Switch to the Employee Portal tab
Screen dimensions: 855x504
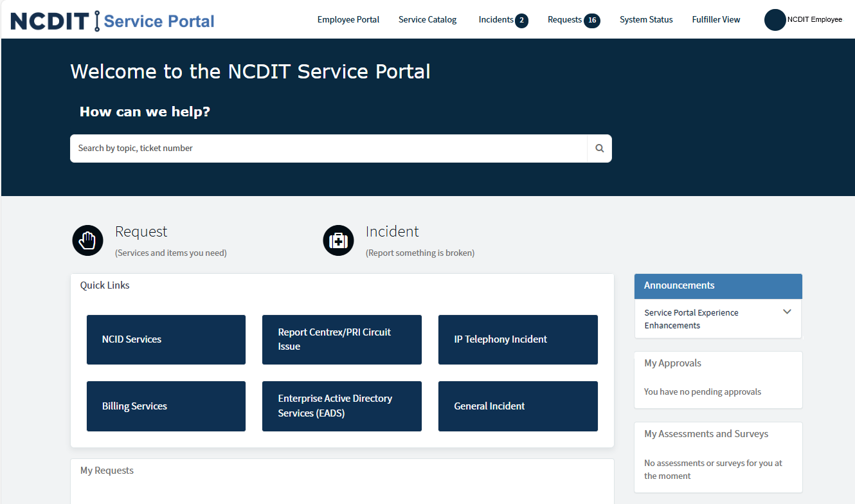348,19
